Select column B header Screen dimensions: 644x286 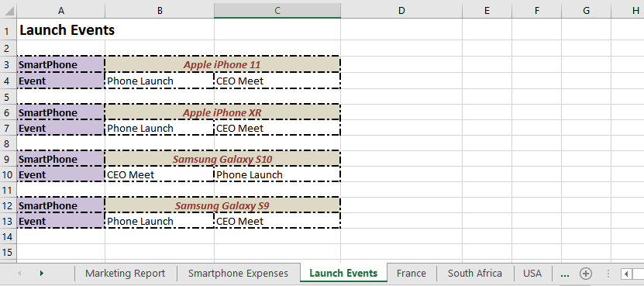[x=160, y=11]
